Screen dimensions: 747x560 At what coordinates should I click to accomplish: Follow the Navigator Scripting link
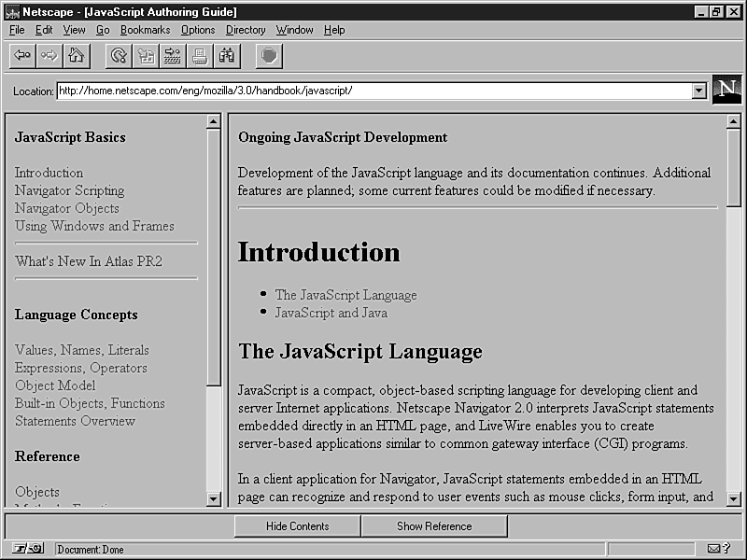click(x=69, y=190)
